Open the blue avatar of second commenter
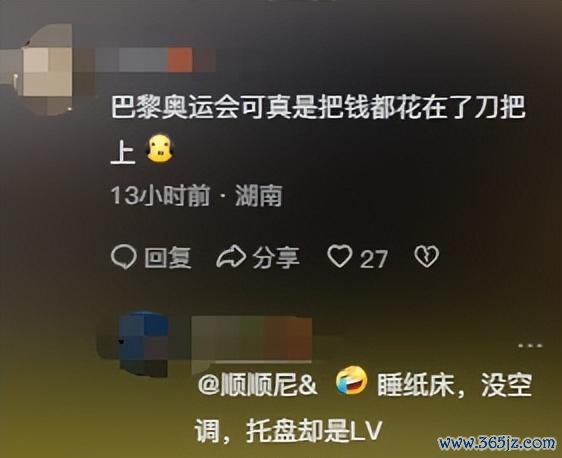Screen dimensions: 562x458 [143, 345]
